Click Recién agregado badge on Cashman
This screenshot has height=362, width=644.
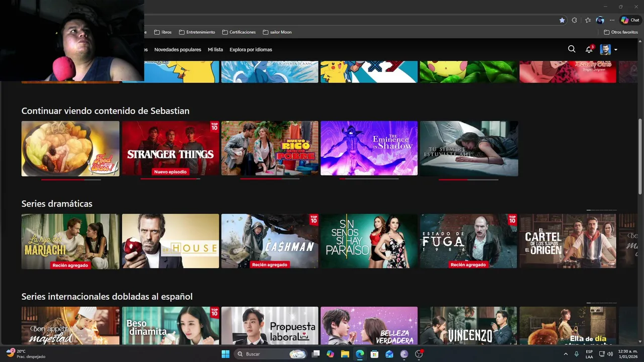270,265
